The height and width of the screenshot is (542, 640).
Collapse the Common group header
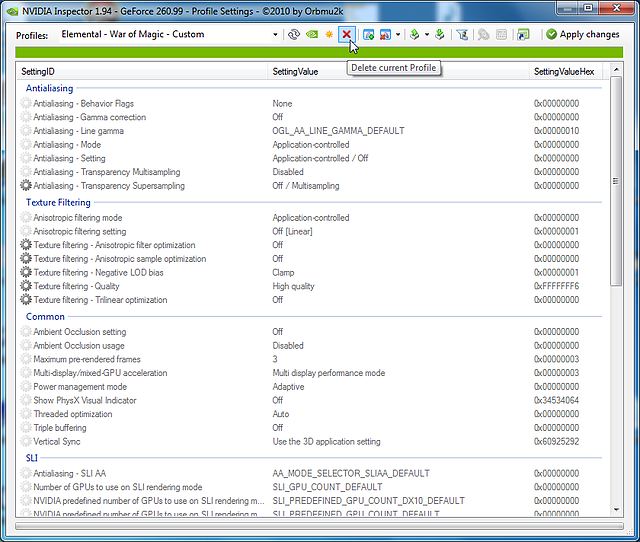coord(45,317)
